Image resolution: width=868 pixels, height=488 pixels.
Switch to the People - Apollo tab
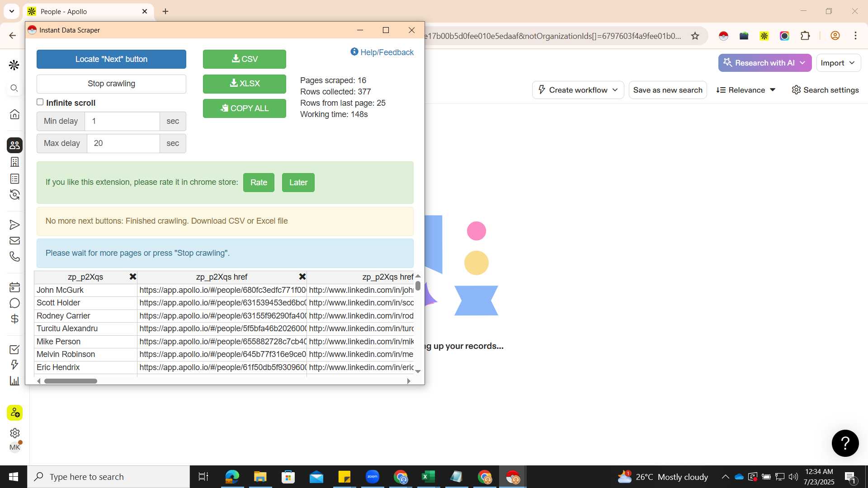point(88,12)
